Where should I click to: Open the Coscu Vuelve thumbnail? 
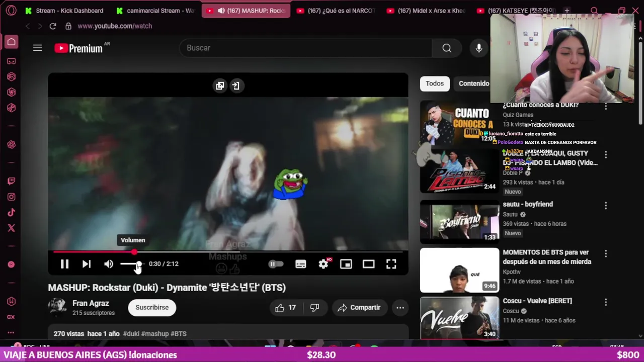point(459,318)
